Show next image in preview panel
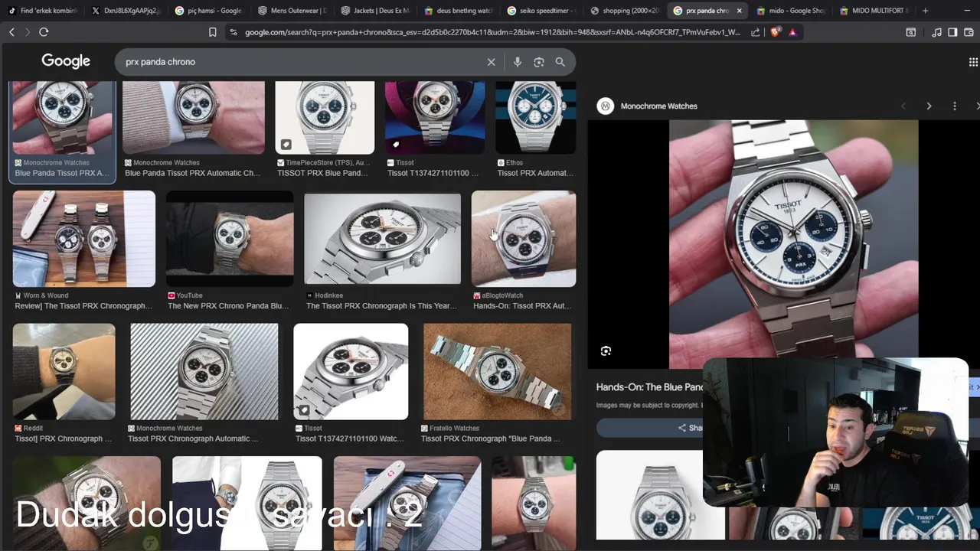 pos(929,106)
